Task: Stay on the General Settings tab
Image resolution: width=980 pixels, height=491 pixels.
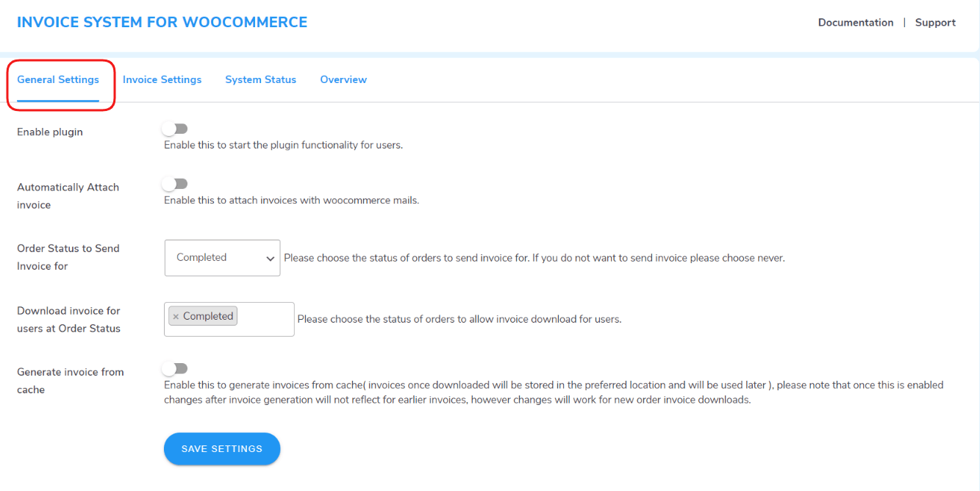Action: point(58,79)
